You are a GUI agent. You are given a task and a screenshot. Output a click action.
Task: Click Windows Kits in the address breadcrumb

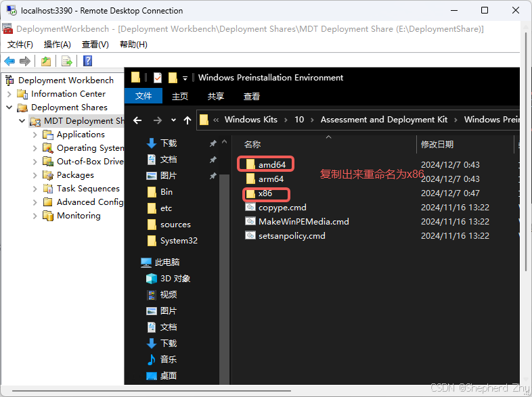[x=250, y=120]
